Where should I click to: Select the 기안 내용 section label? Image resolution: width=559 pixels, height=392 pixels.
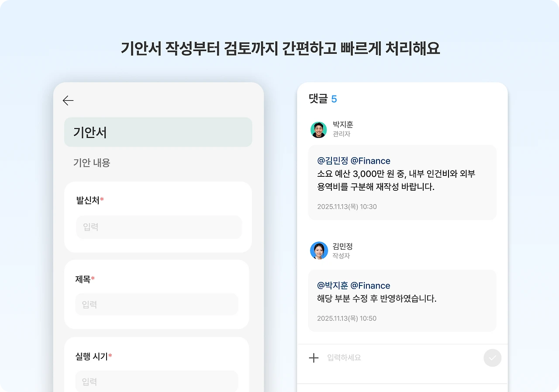point(92,163)
